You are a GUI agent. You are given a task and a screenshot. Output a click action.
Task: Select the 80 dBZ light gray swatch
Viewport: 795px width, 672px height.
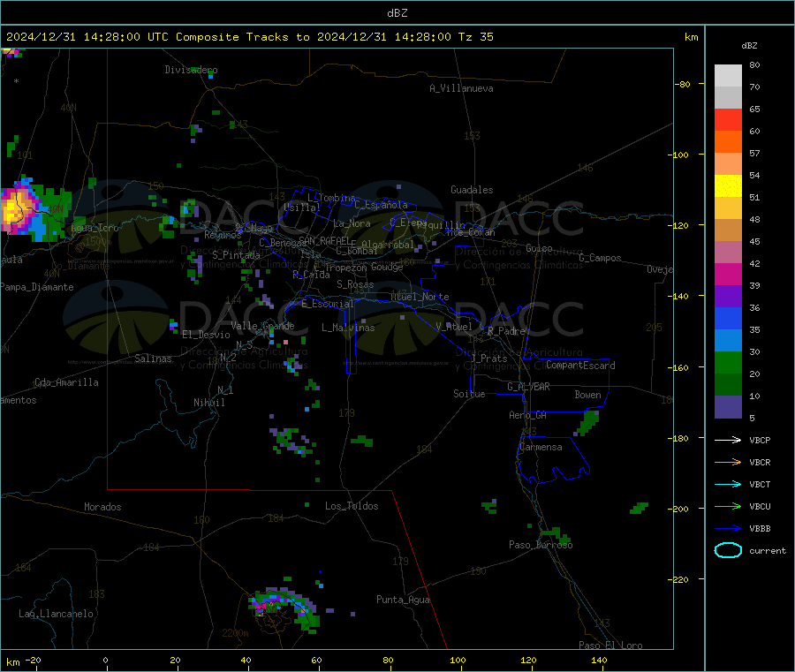pyautogui.click(x=728, y=76)
